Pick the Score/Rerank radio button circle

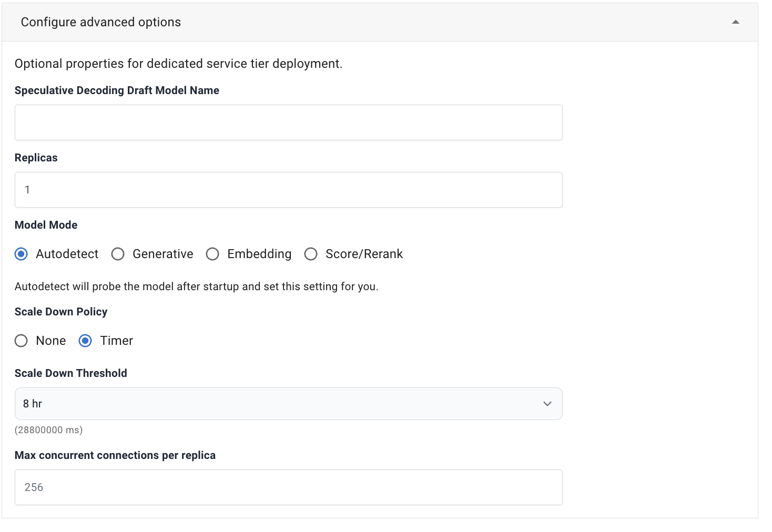tap(311, 254)
